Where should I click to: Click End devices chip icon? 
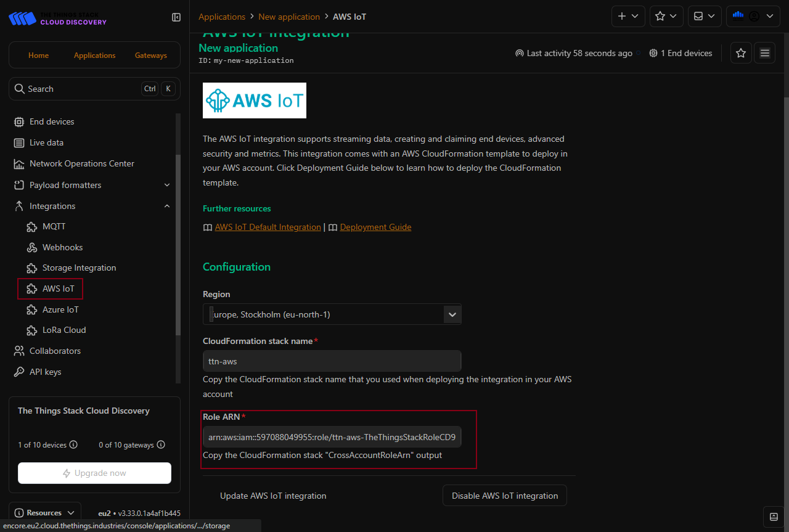point(19,122)
